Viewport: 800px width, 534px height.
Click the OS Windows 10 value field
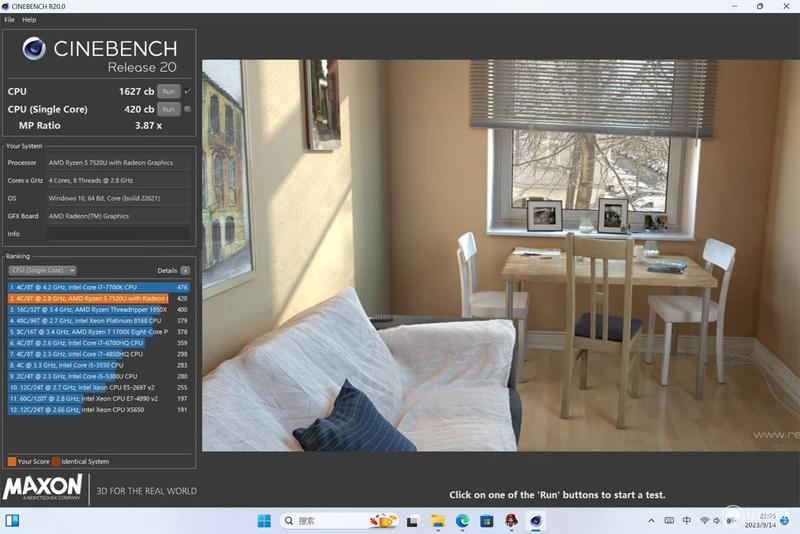click(118, 198)
